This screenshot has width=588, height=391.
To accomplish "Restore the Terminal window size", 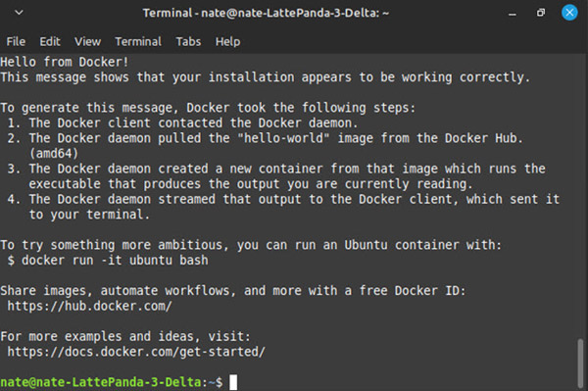I will pyautogui.click(x=540, y=13).
